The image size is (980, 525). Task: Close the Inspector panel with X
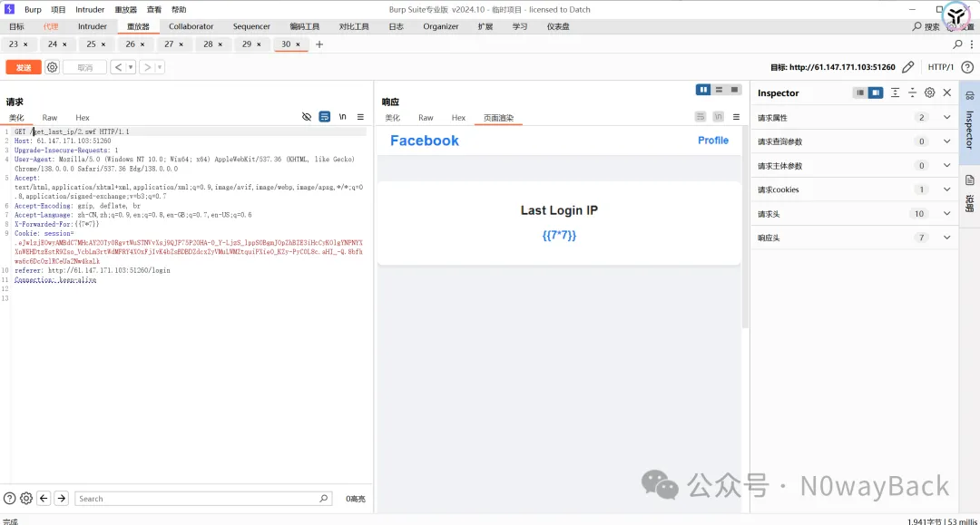click(946, 92)
